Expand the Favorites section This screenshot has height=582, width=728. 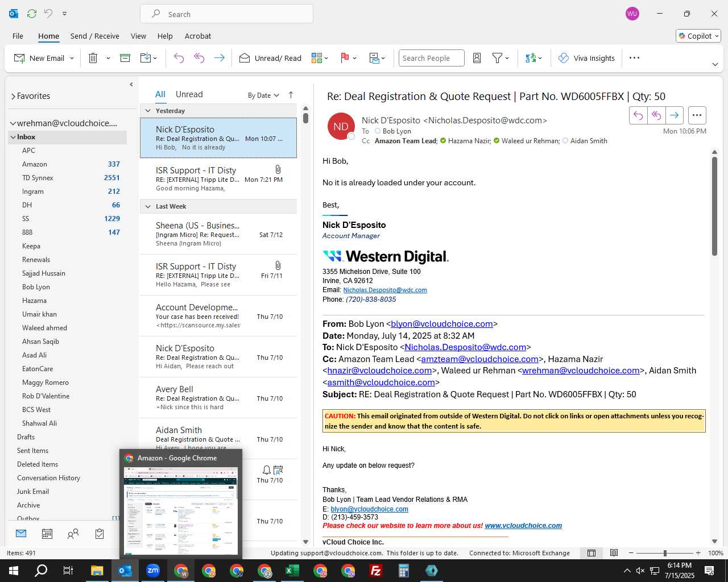tap(13, 96)
